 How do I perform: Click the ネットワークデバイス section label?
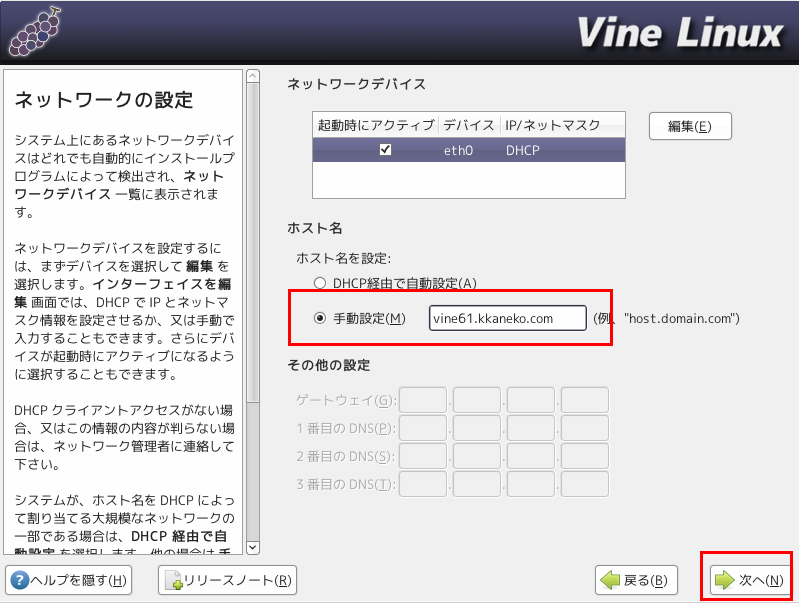click(x=356, y=84)
